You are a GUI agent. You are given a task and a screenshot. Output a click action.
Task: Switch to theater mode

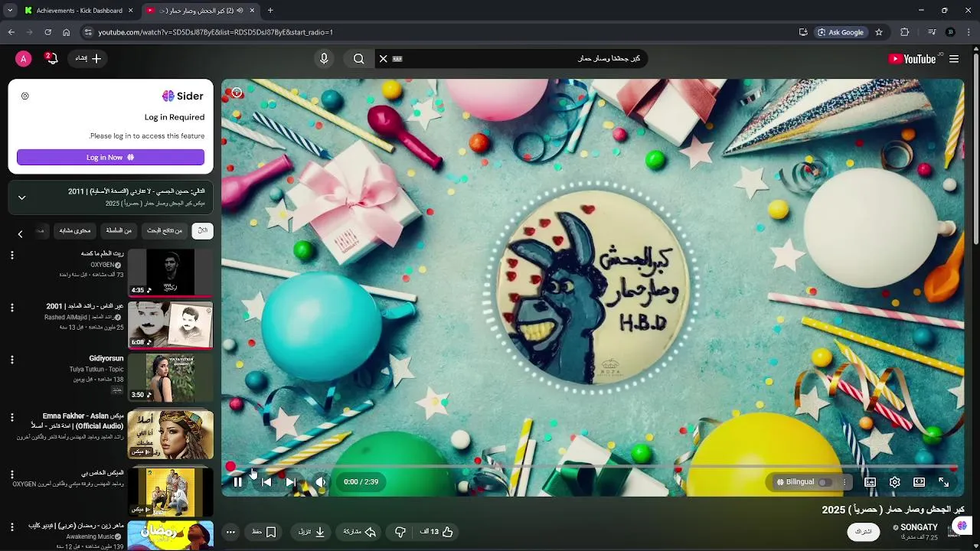(x=919, y=482)
